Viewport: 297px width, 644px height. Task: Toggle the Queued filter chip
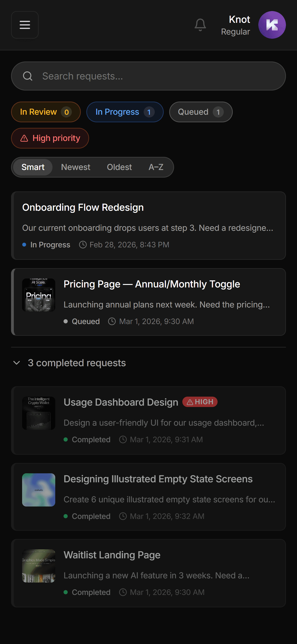pyautogui.click(x=201, y=112)
